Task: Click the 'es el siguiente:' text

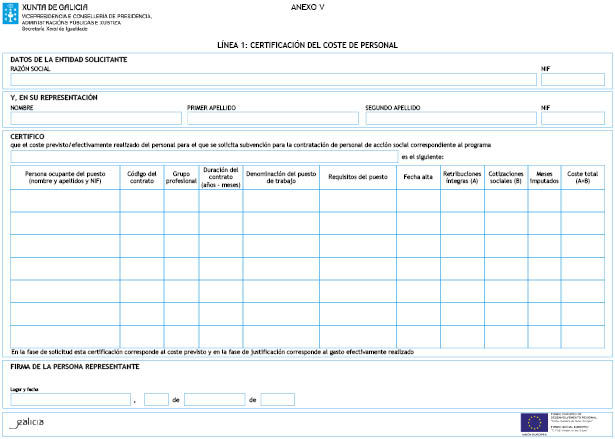Action: [422, 157]
